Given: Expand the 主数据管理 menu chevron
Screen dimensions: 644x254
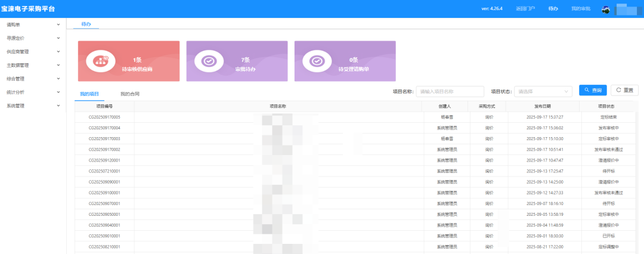Looking at the screenshot, I should coord(58,65).
